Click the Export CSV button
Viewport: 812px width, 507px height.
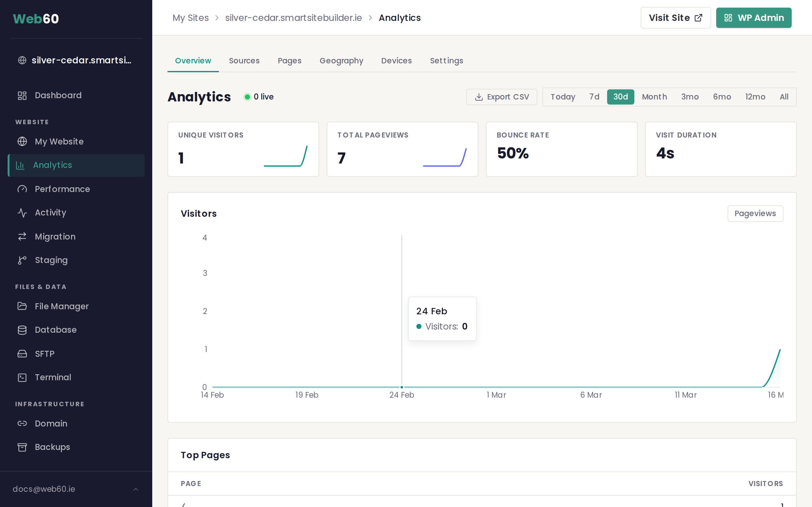tap(501, 97)
